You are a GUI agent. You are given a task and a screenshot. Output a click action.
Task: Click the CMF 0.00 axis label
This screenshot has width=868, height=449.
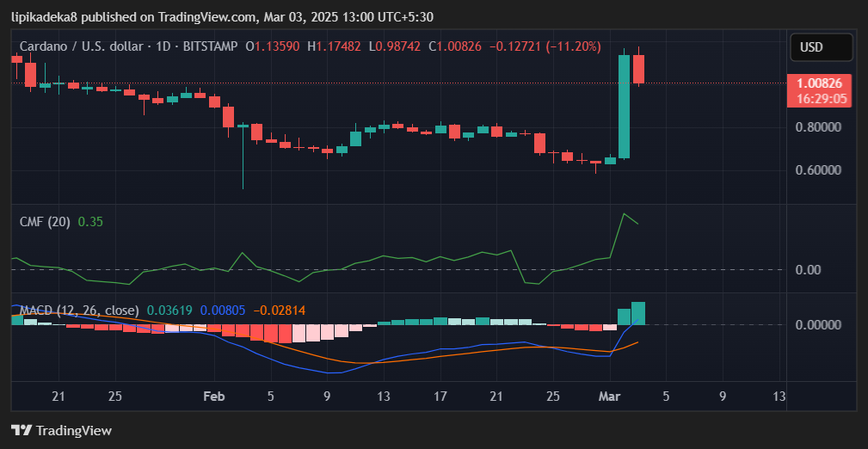tap(809, 269)
